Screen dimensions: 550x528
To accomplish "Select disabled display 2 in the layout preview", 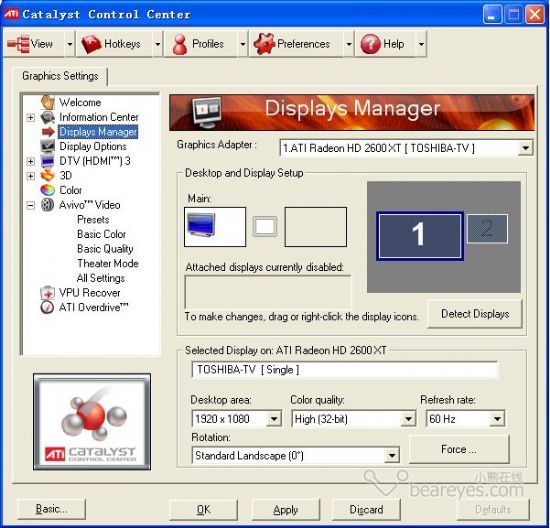I will (487, 228).
